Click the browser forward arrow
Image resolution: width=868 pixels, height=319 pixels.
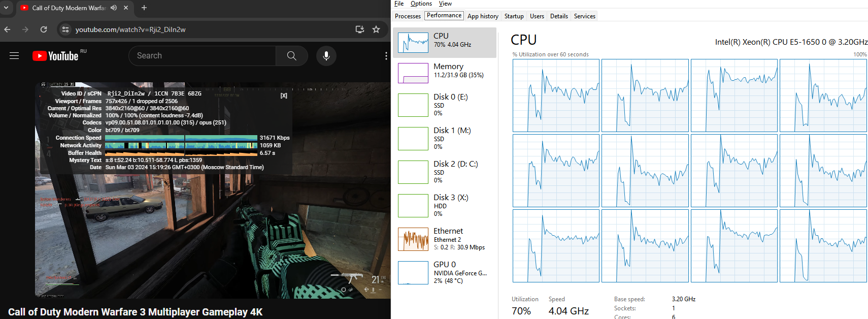[x=25, y=29]
